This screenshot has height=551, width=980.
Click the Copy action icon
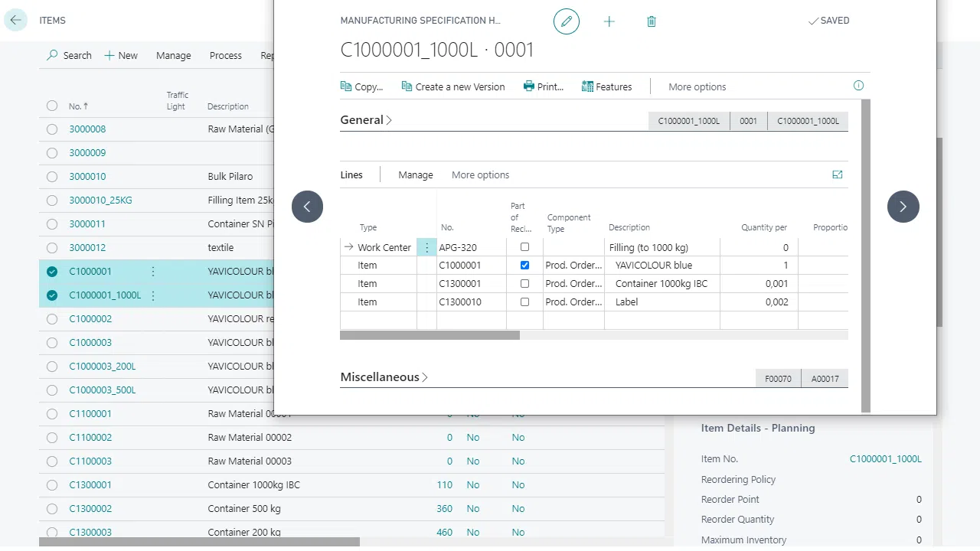click(x=346, y=86)
